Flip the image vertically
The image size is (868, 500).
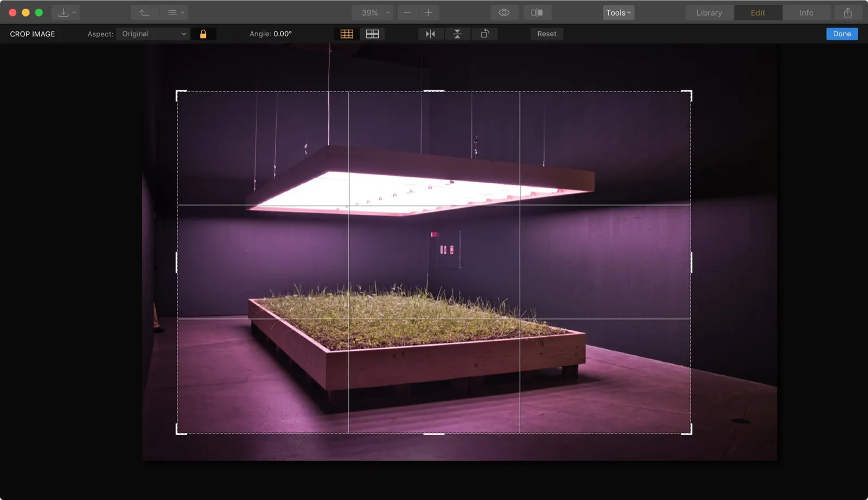pyautogui.click(x=457, y=34)
